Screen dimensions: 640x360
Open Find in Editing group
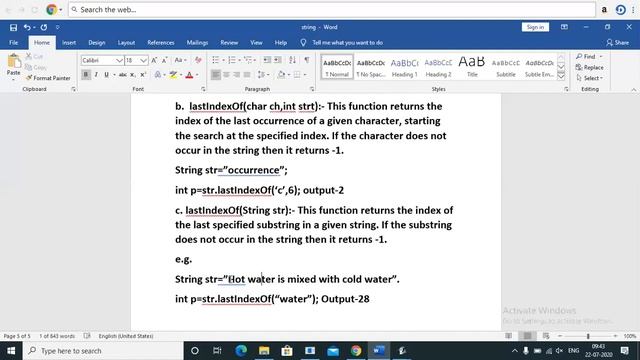coord(589,56)
